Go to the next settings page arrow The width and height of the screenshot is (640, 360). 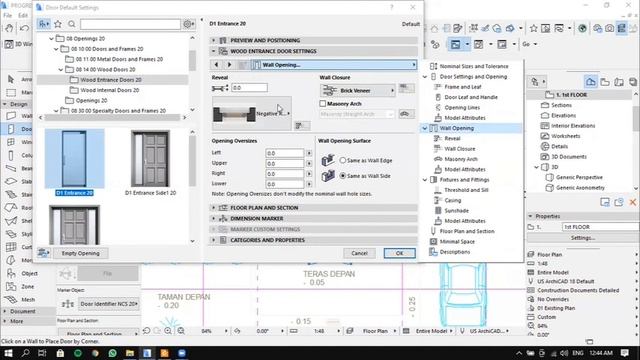point(229,65)
